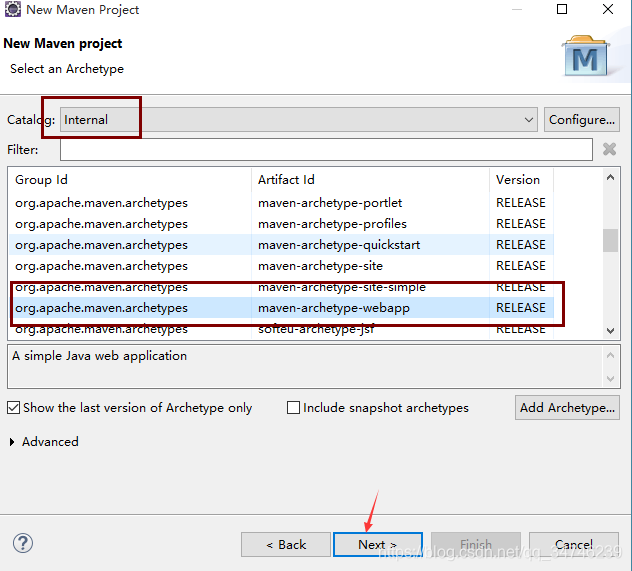Click the Configure... button
This screenshot has width=632, height=571.
[x=582, y=120]
